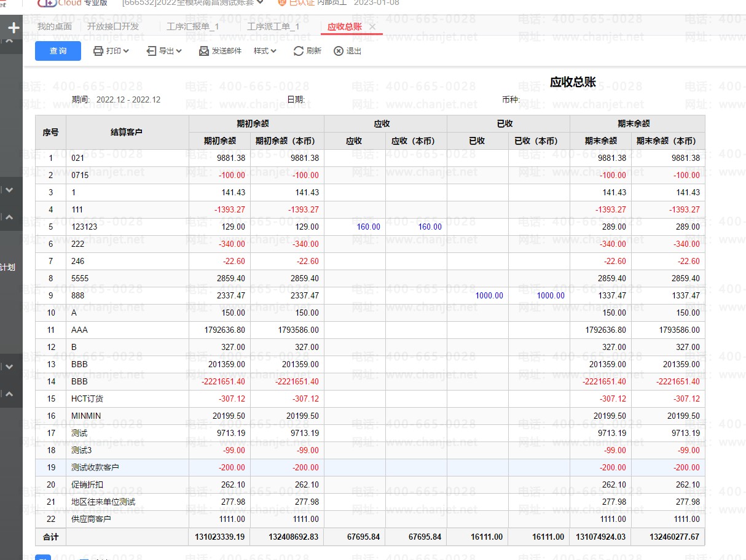Image resolution: width=746 pixels, height=560 pixels.
Task: Click the plus icon in the dark sidebar
Action: [x=14, y=28]
